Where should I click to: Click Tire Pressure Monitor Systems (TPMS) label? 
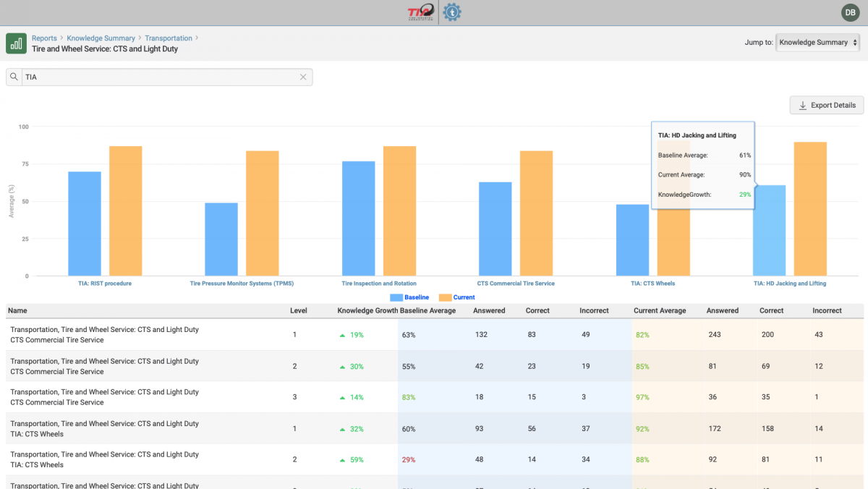242,284
